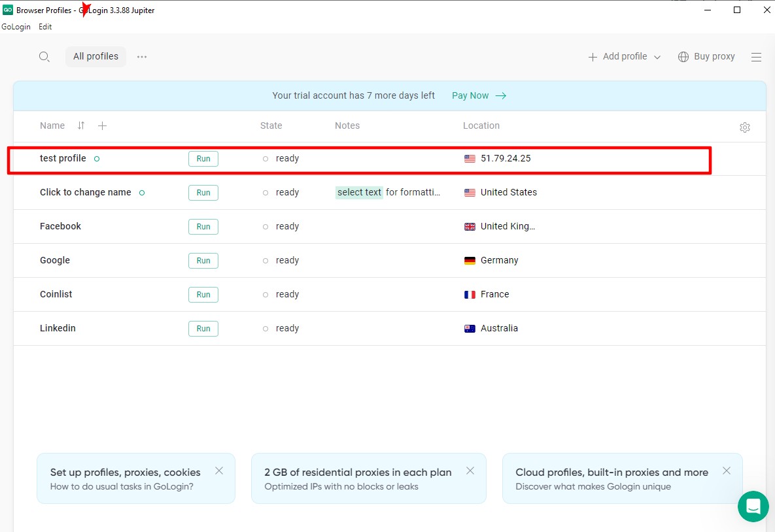The width and height of the screenshot is (775, 532).
Task: Expand the Add profile dropdown arrow
Action: click(x=657, y=58)
